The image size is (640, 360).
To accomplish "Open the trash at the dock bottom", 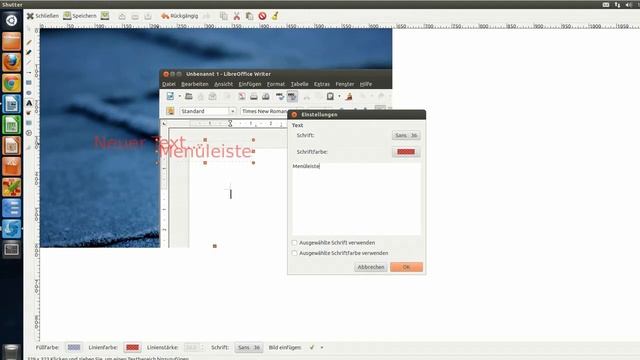I will (11, 352).
